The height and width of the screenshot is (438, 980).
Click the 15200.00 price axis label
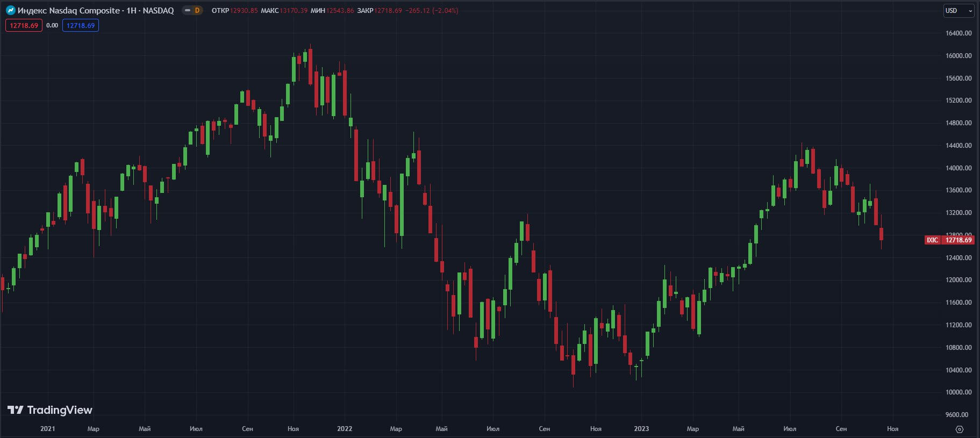(958, 100)
